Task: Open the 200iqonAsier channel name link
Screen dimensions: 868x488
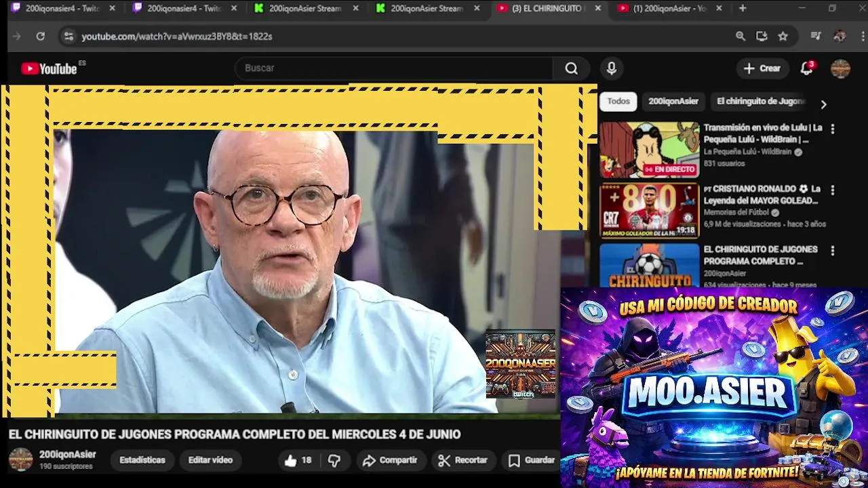Action: point(67,455)
